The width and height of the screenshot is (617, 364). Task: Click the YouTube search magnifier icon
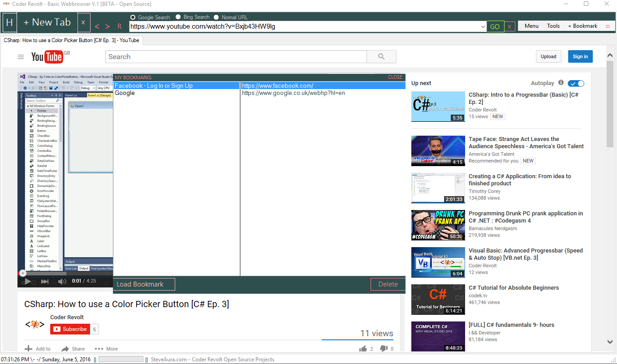click(x=381, y=56)
